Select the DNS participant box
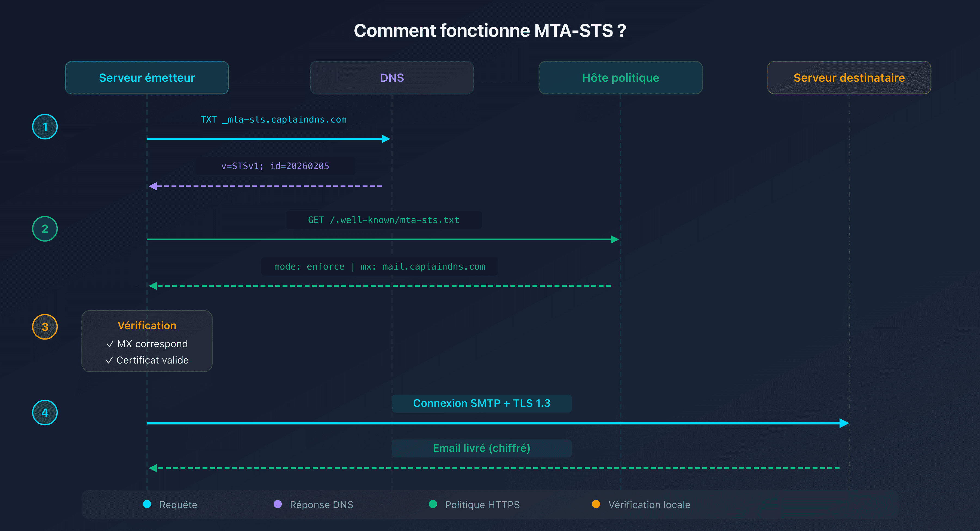Image resolution: width=980 pixels, height=531 pixels. (x=392, y=78)
